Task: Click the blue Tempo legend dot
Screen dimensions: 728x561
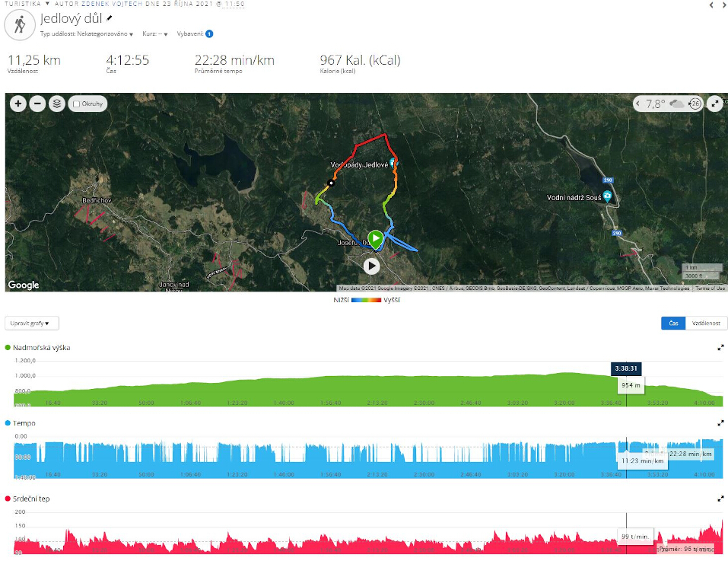Action: 8,423
